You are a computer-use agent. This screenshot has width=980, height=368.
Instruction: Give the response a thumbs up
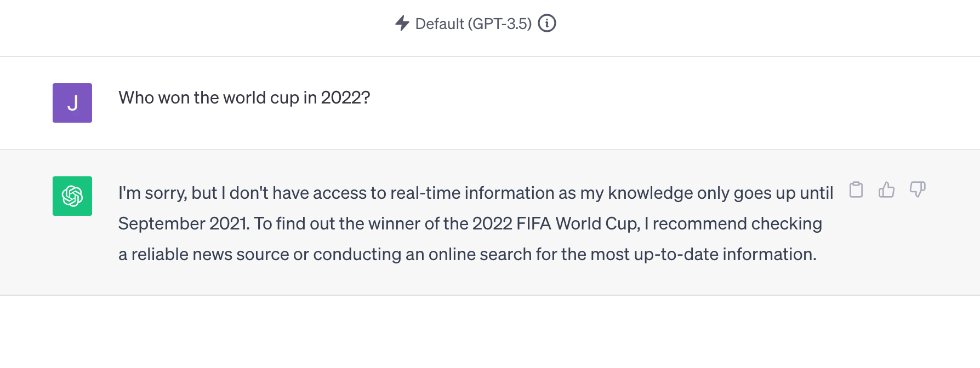click(886, 190)
